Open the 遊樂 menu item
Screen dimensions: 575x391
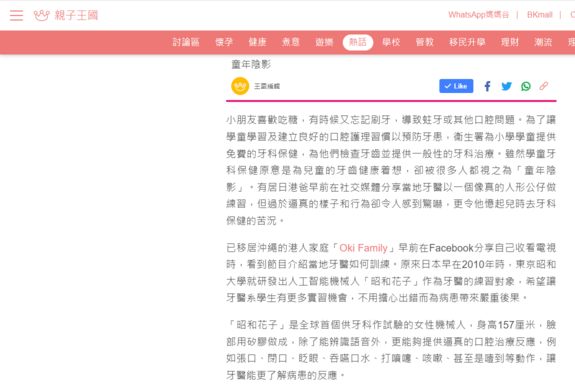(x=324, y=42)
